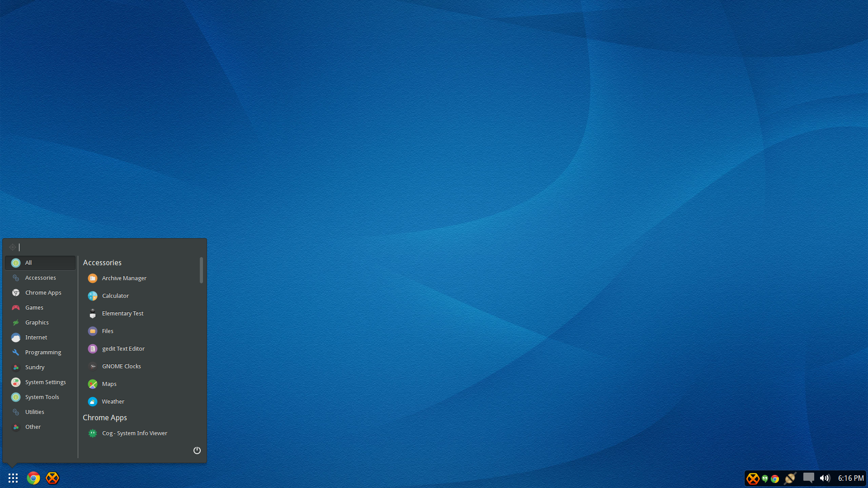This screenshot has height=488, width=868.
Task: Open the notifications tray icon
Action: pos(809,478)
